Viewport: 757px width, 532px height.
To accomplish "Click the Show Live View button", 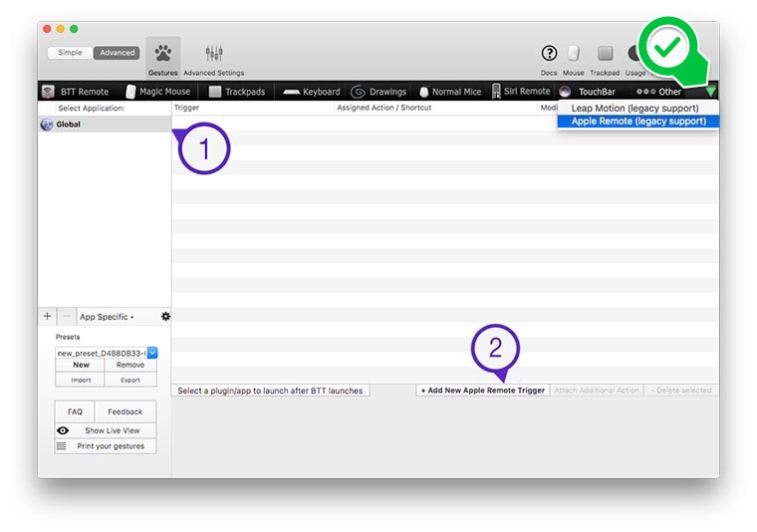I will pyautogui.click(x=106, y=430).
